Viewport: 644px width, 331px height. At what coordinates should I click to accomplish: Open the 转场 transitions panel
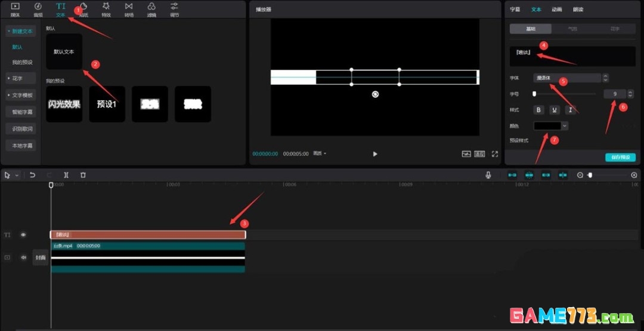tap(129, 9)
